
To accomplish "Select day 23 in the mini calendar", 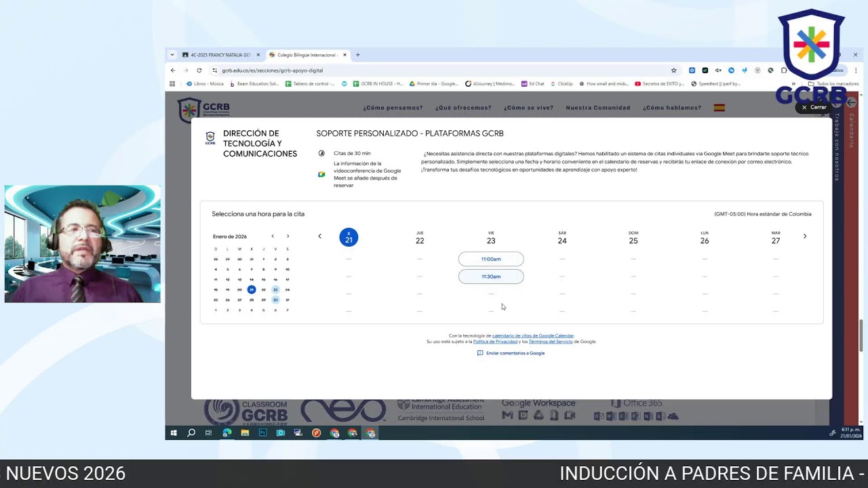I will pos(275,289).
